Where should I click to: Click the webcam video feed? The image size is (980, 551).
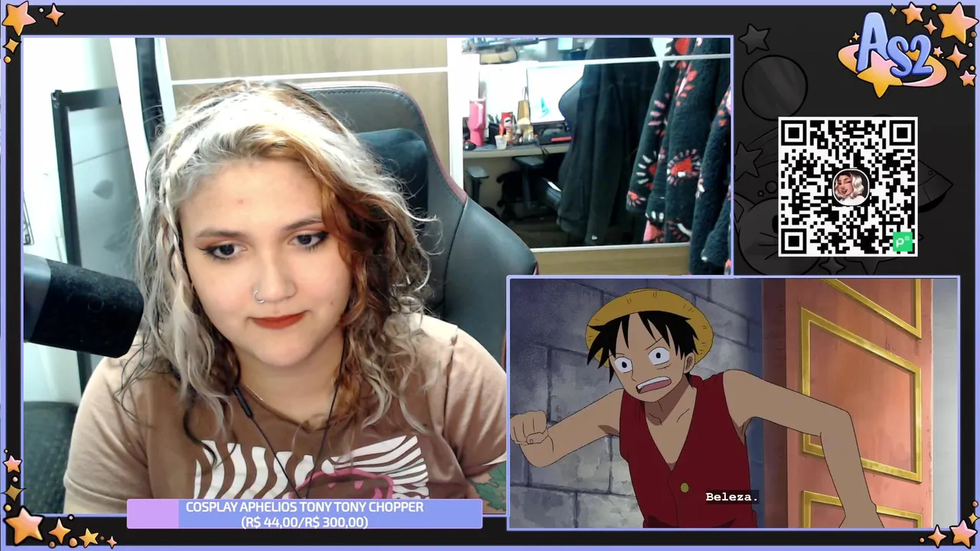(x=377, y=275)
